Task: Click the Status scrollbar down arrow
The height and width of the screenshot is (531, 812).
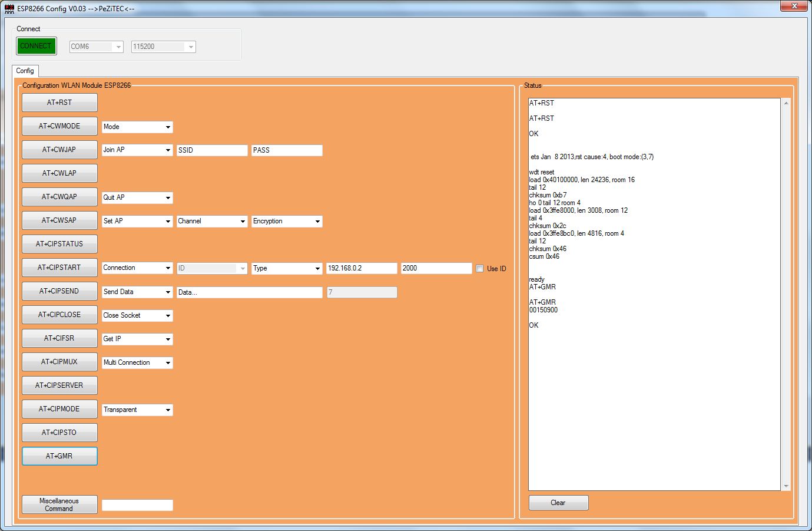Action: click(786, 486)
